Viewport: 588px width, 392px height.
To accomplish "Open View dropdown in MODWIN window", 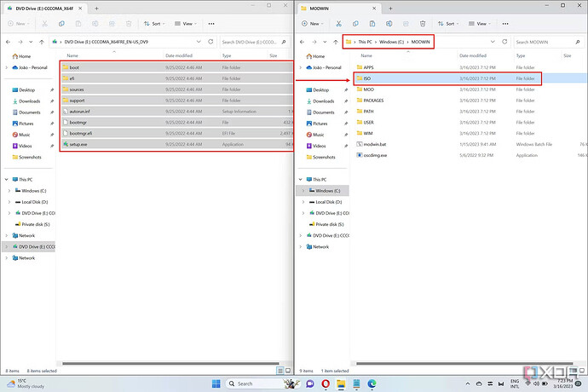I will (480, 24).
